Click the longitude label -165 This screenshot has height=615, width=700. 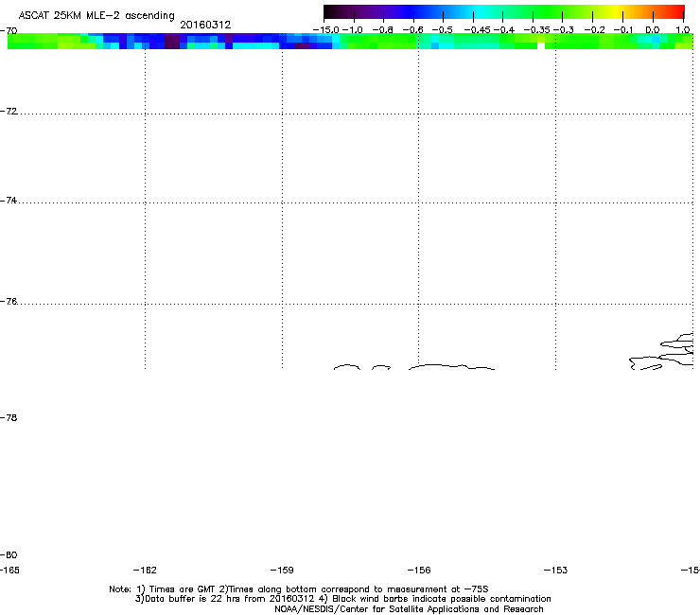[9, 571]
